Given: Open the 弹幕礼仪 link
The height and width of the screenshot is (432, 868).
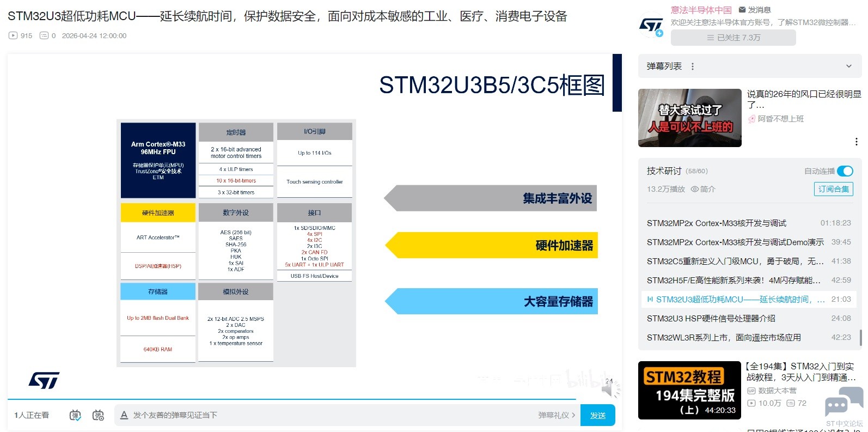Looking at the screenshot, I should (x=557, y=415).
